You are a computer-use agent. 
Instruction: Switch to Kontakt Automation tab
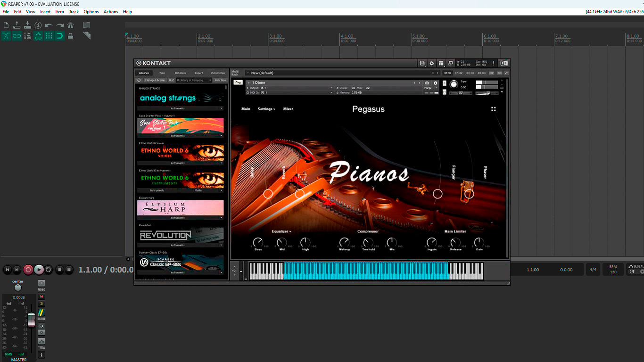[x=218, y=73]
